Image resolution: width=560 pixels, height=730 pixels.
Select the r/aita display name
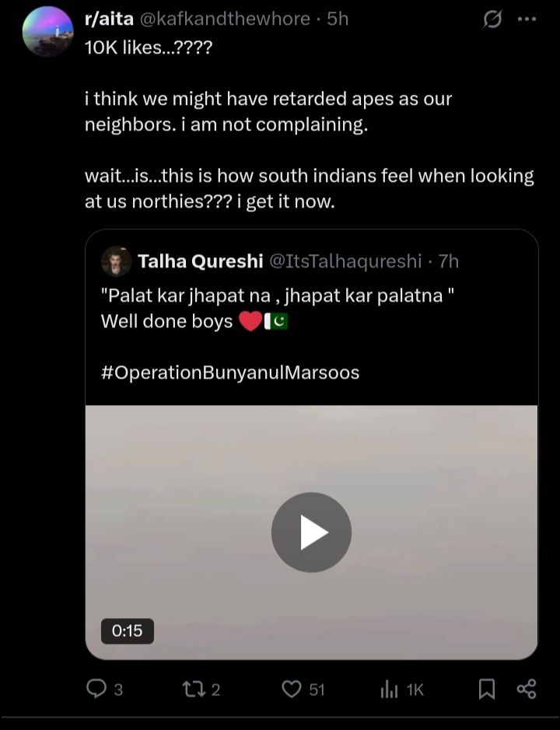tap(109, 19)
